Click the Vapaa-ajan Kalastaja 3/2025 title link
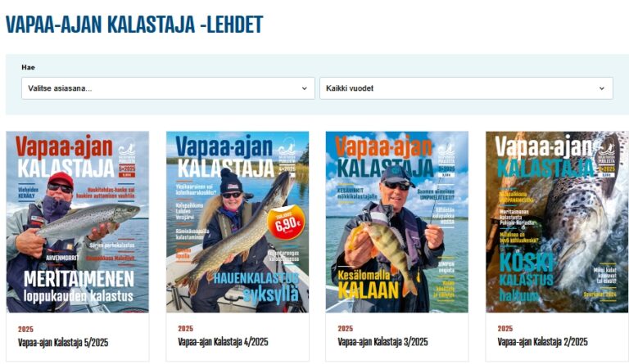 tap(382, 342)
